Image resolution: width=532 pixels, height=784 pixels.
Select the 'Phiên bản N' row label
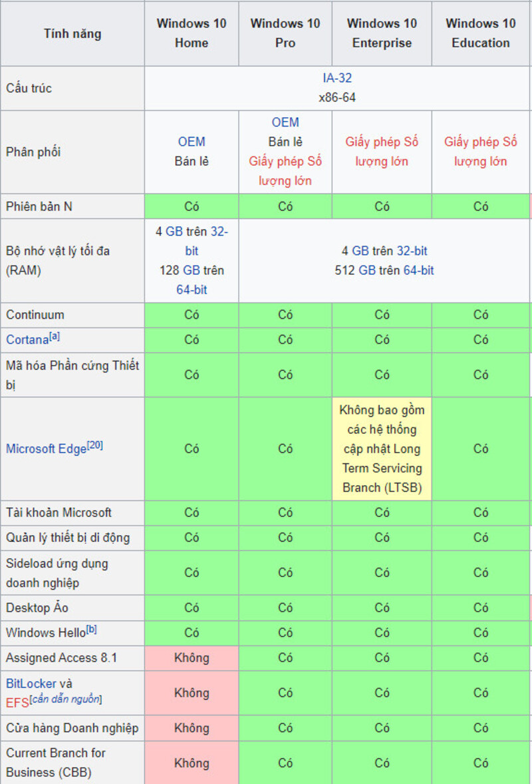tap(39, 206)
